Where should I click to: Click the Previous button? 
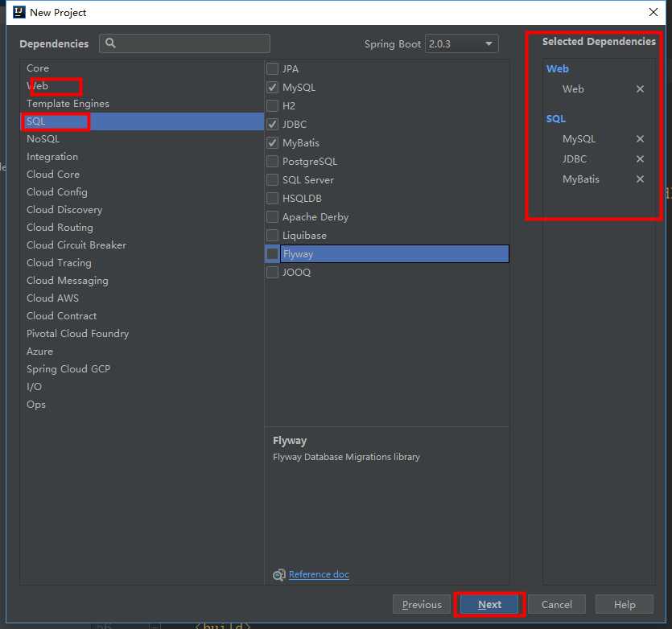[x=422, y=604]
